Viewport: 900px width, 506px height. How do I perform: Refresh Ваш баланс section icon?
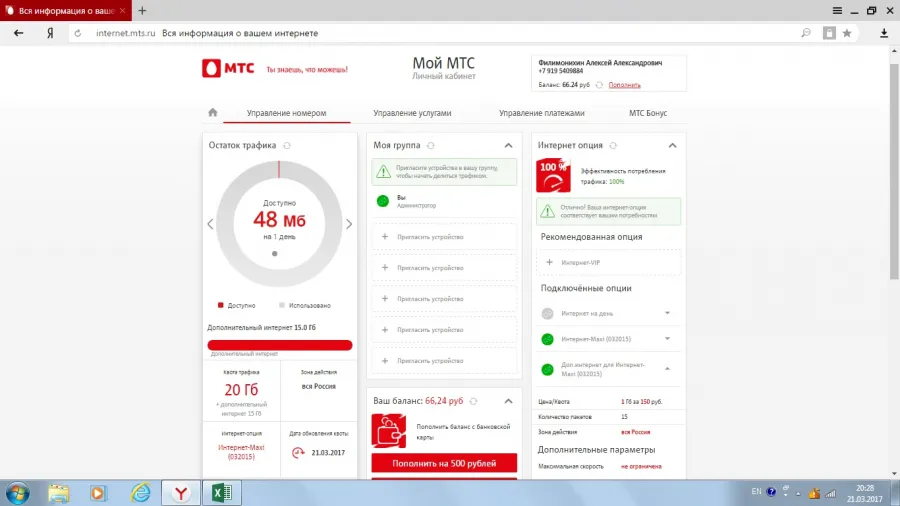click(x=474, y=402)
